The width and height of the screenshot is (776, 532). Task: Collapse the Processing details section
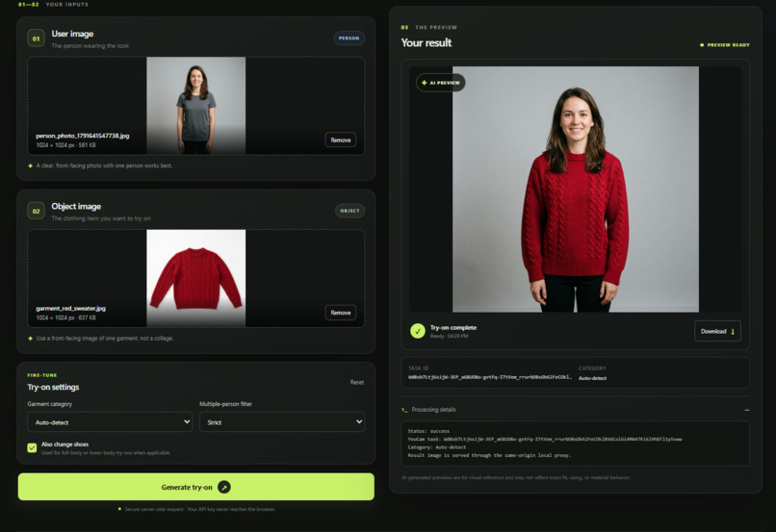click(747, 410)
